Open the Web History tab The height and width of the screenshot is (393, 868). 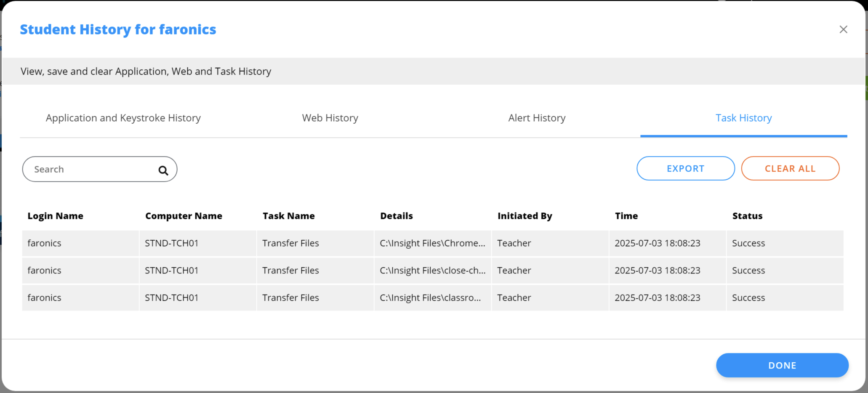(x=330, y=118)
